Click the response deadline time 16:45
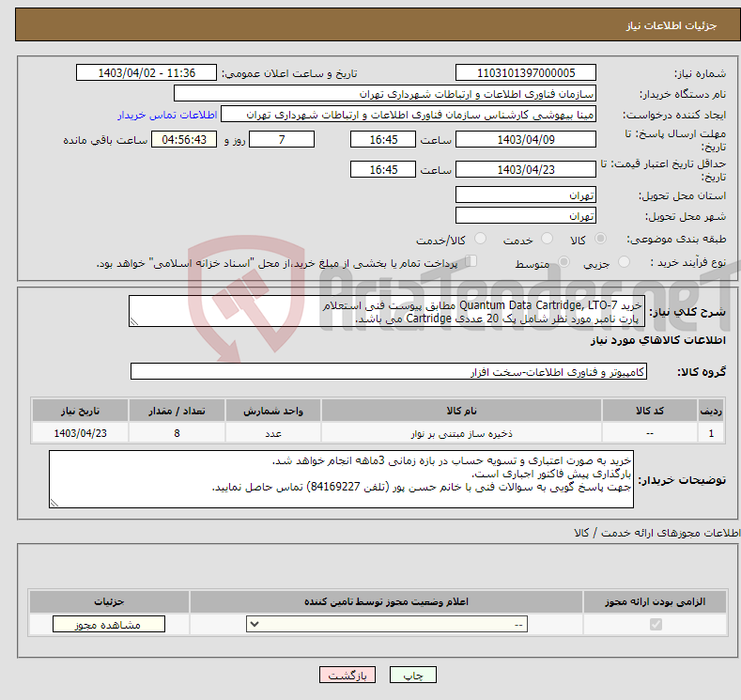 coord(383,139)
